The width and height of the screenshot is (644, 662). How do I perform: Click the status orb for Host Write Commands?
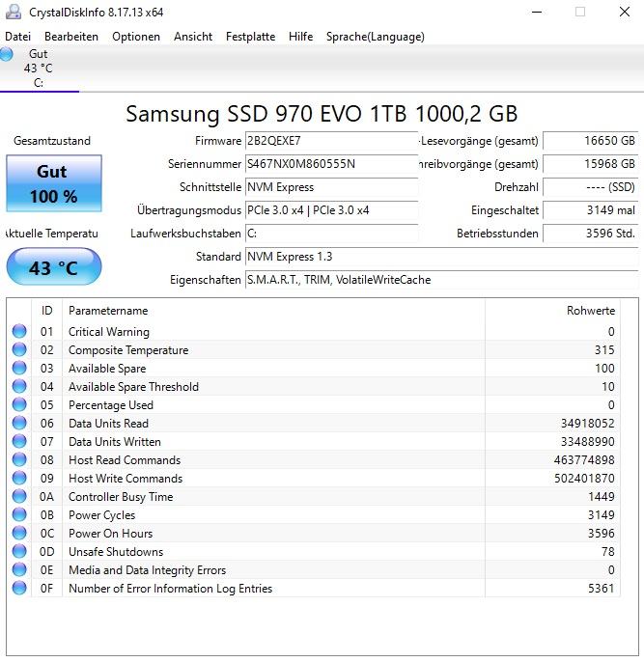click(x=19, y=479)
